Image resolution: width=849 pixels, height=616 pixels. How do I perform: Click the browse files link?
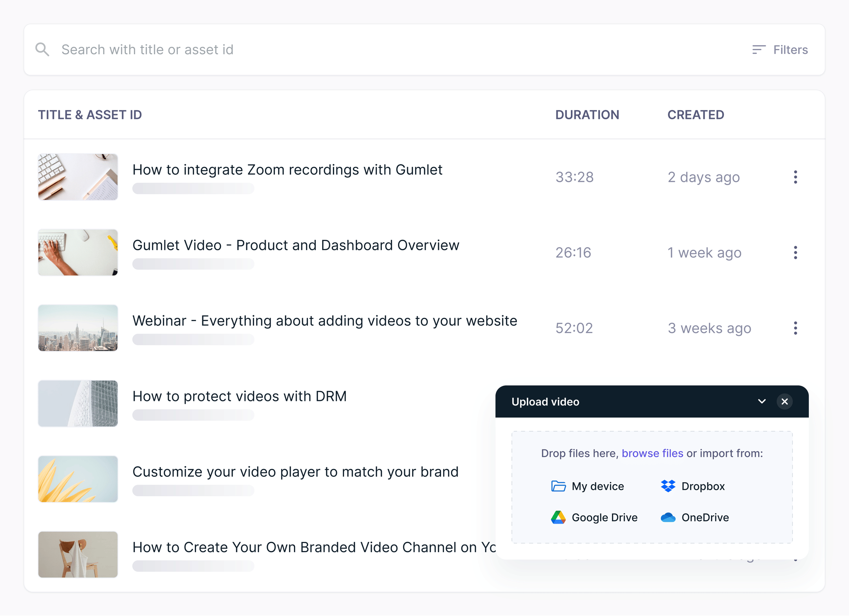coord(652,453)
